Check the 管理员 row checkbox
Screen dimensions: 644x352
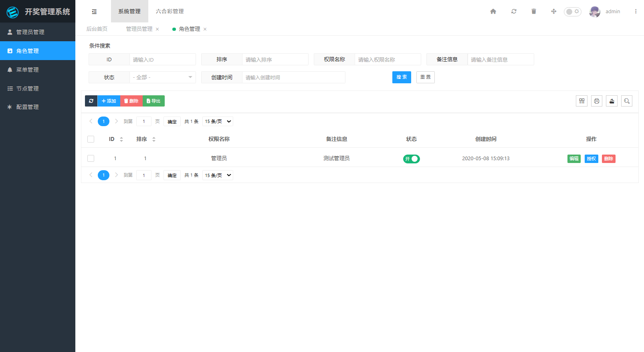[x=91, y=158]
